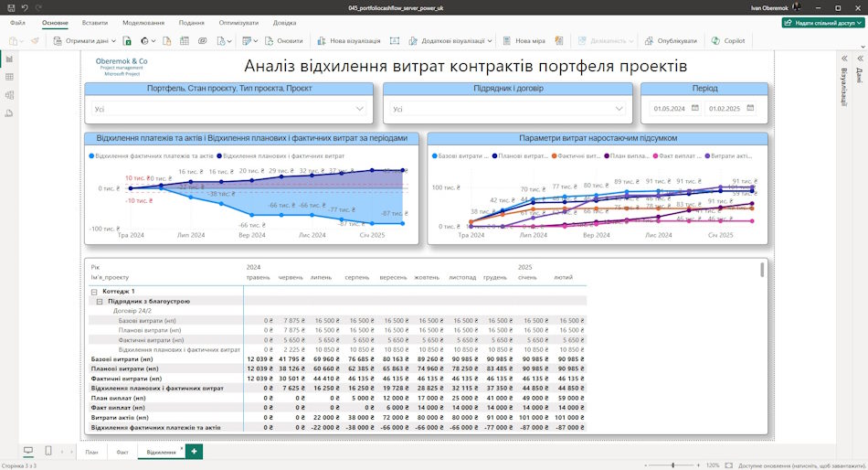The height and width of the screenshot is (470, 868).
Task: Click the Transform data icon
Action: (x=247, y=40)
